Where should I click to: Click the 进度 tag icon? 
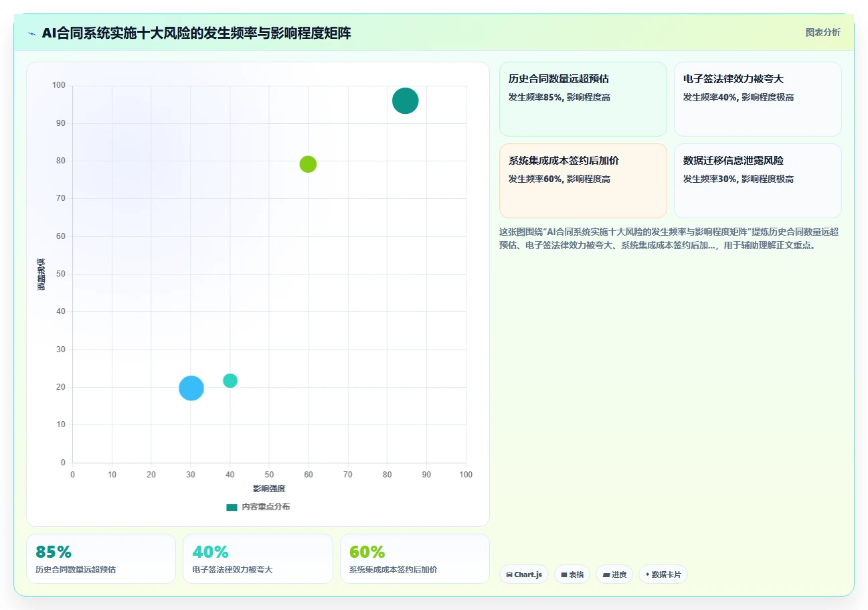[606, 575]
